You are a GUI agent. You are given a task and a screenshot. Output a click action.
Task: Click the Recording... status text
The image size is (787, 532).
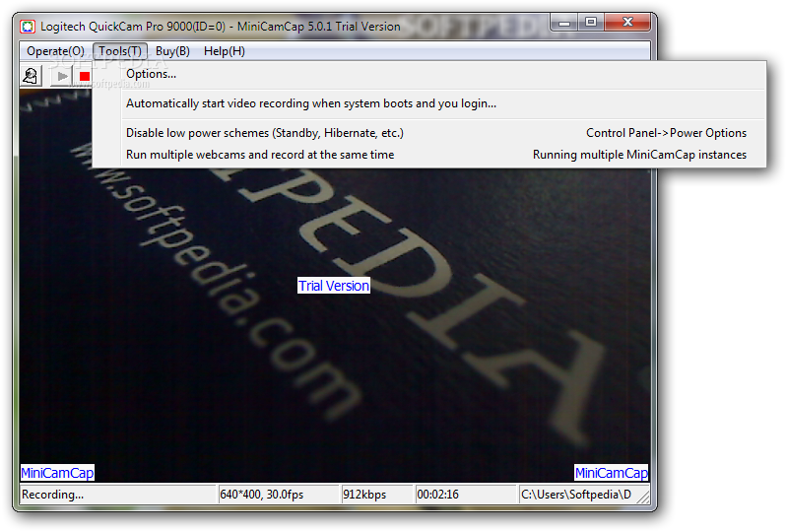(x=53, y=495)
